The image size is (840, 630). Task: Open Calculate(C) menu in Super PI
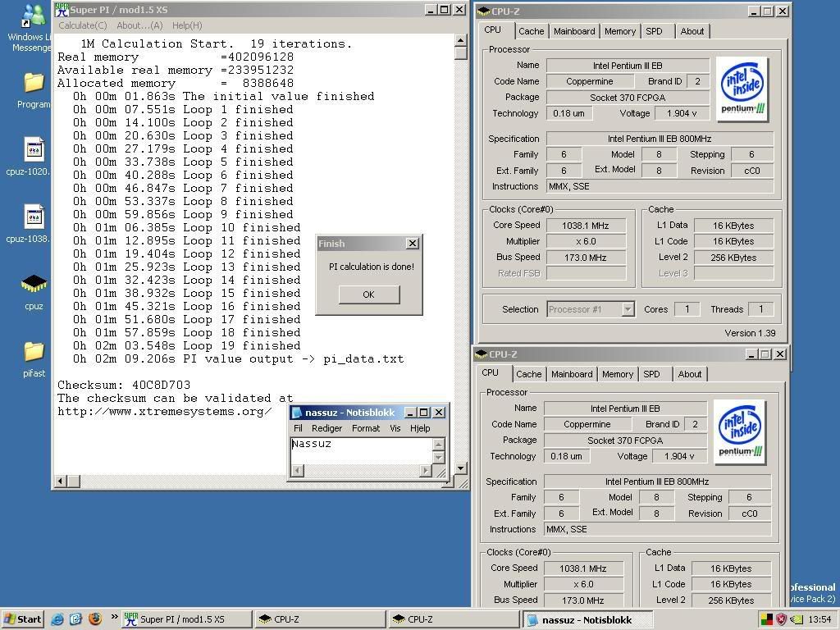pyautogui.click(x=83, y=25)
